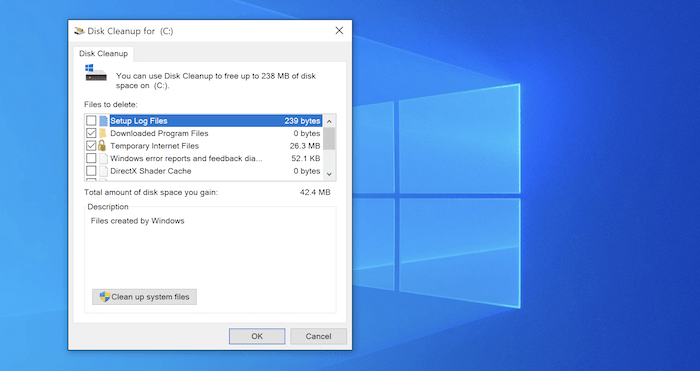Select the DirectX Shader Cache row text
Image resolution: width=700 pixels, height=371 pixels.
tap(151, 171)
